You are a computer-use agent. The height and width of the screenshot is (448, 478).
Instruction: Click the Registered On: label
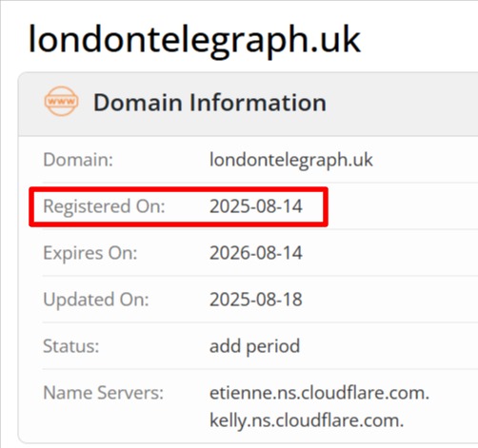tap(104, 206)
